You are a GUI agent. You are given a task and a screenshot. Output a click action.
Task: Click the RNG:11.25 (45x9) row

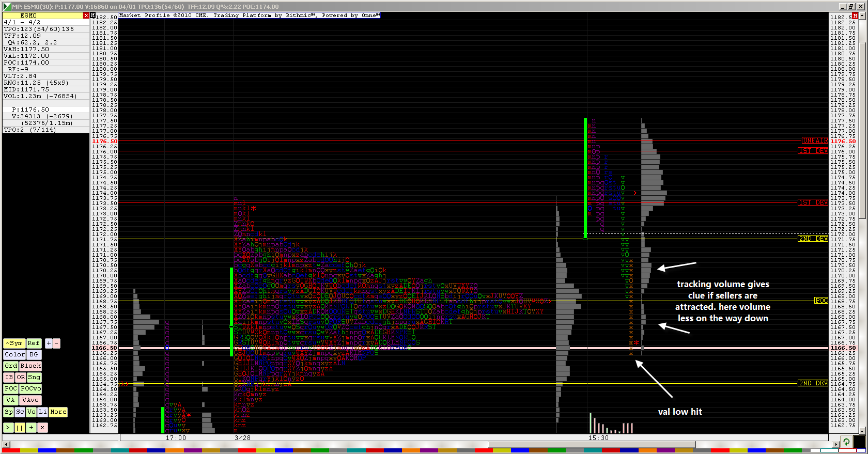pyautogui.click(x=46, y=83)
